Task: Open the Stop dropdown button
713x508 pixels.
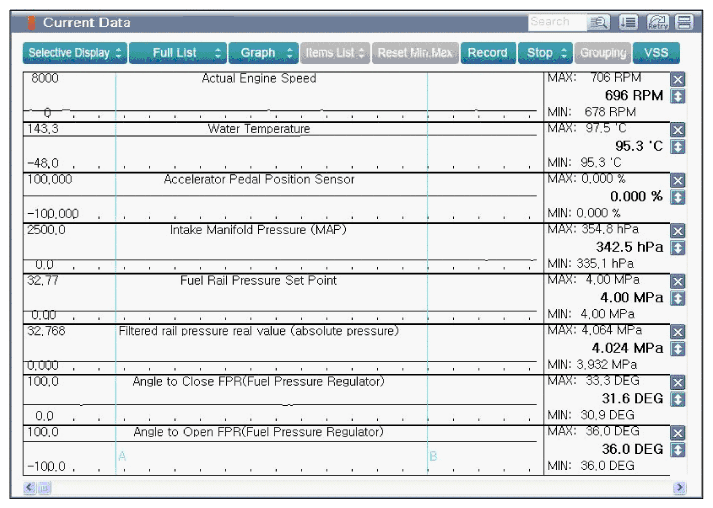Action: click(545, 53)
